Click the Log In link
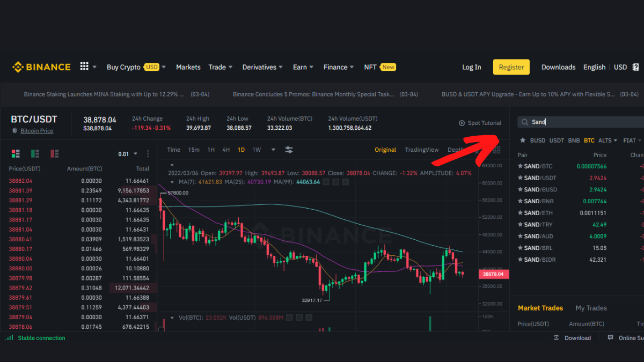The image size is (644, 362). point(472,67)
